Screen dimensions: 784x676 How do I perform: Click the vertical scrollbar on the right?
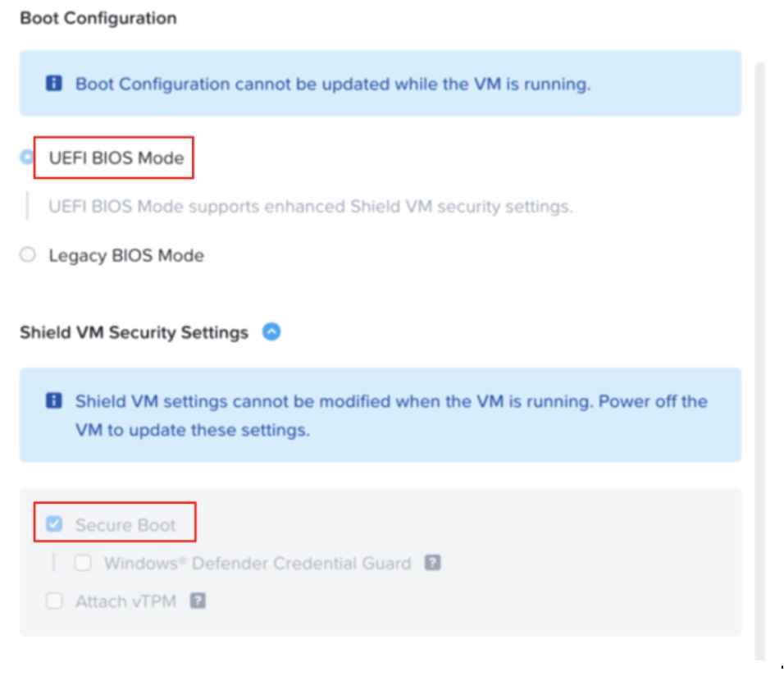[x=759, y=328]
